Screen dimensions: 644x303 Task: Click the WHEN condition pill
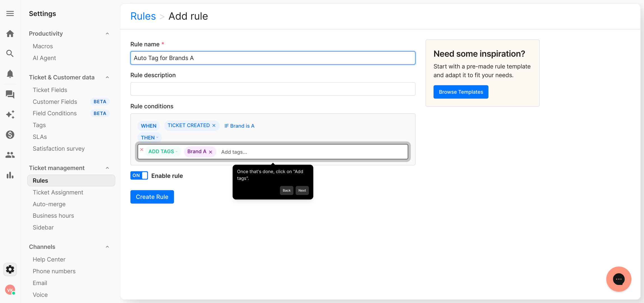[149, 126]
